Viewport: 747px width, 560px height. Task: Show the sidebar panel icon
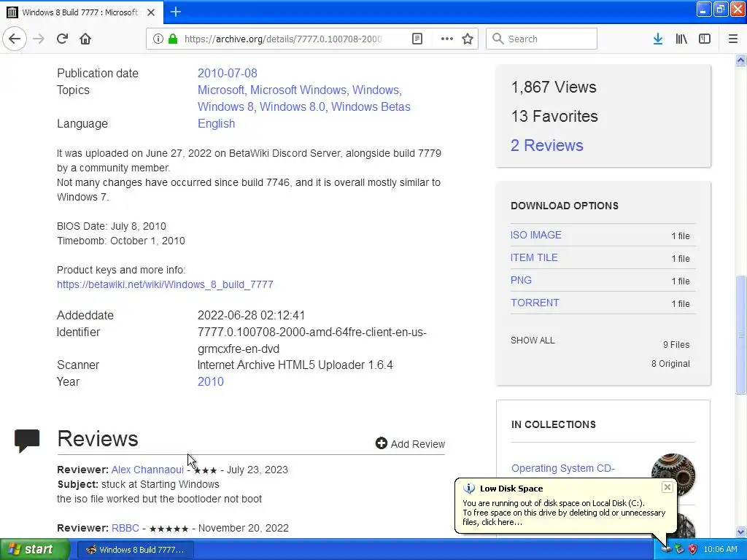point(705,39)
